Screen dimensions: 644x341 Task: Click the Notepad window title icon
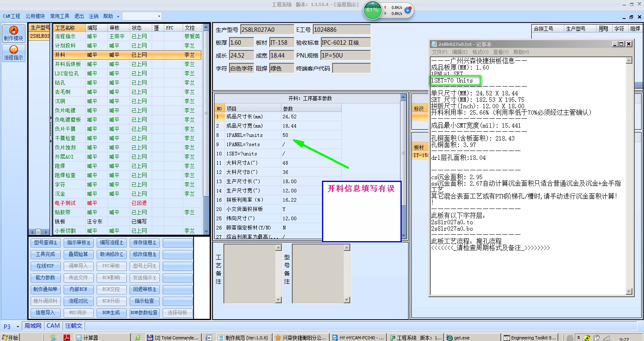coord(434,44)
